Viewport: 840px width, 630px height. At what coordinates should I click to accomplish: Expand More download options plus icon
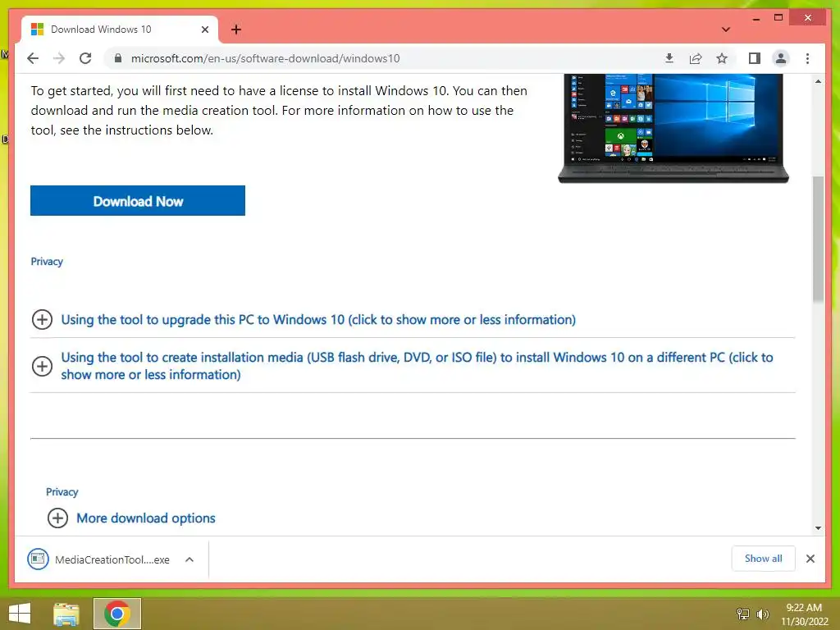point(57,518)
